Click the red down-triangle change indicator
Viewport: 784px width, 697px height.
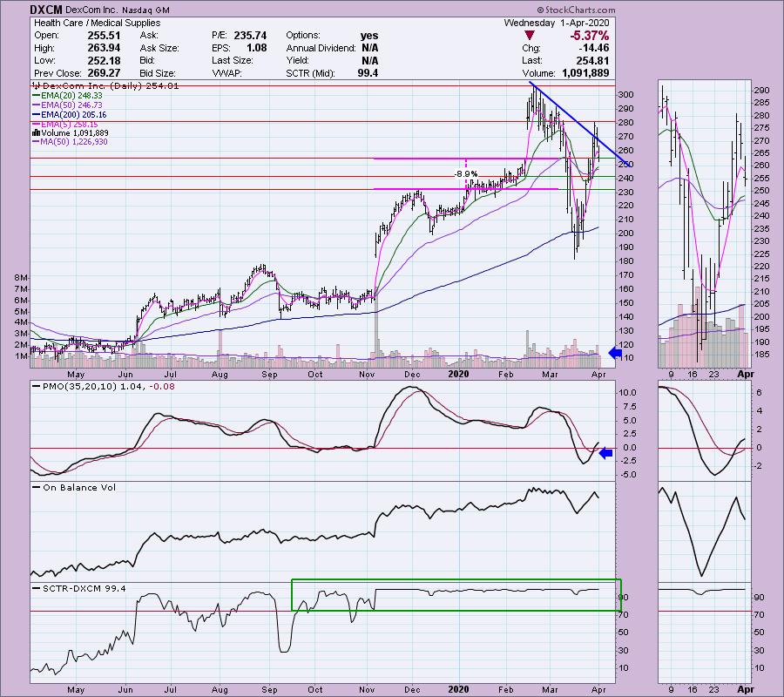click(530, 36)
